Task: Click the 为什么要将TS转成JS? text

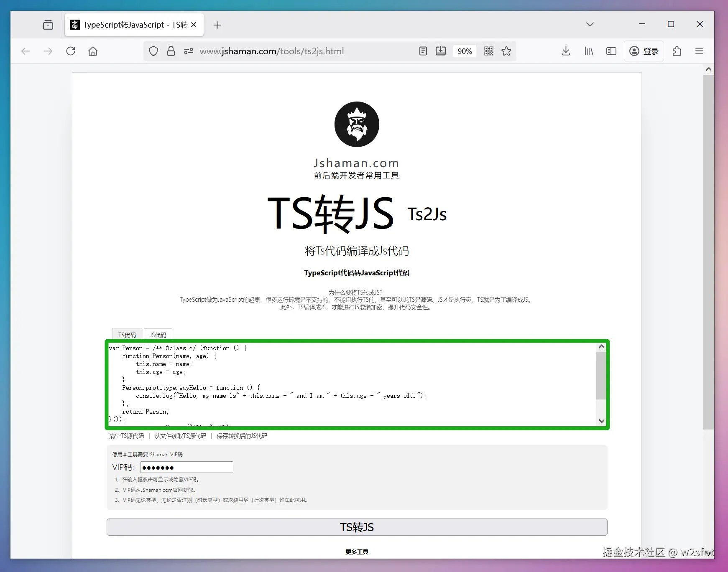Action: [355, 292]
